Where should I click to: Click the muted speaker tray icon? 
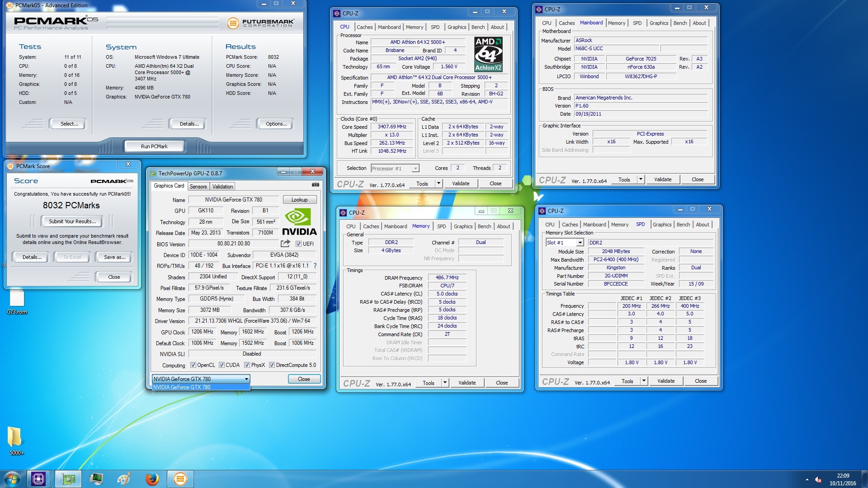(818, 479)
